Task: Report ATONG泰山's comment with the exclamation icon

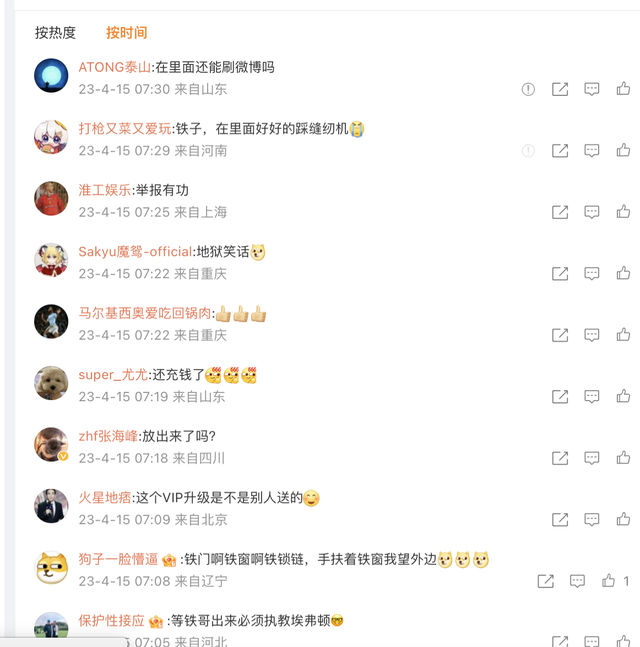Action: 528,89
